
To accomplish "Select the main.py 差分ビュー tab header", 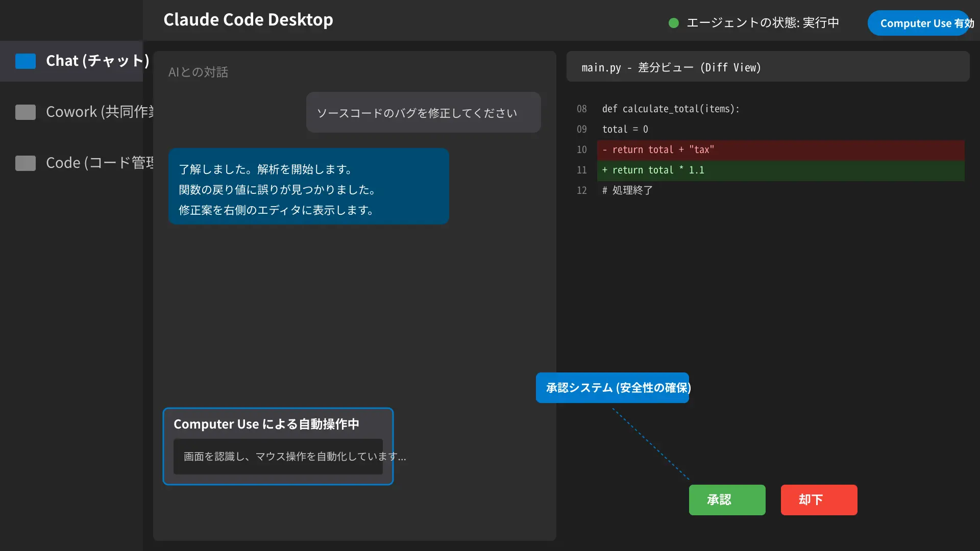I will (768, 66).
